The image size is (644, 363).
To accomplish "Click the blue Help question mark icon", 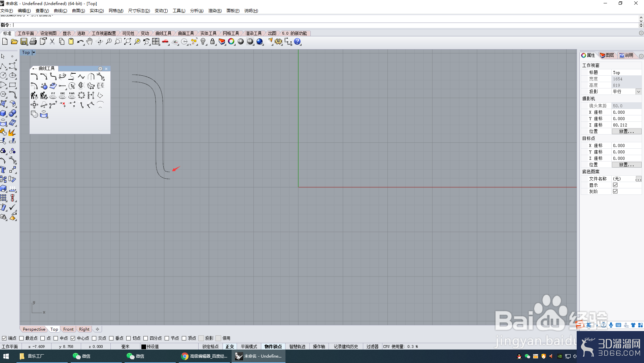I will click(297, 42).
